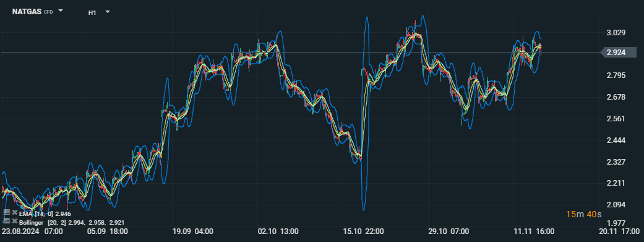Image resolution: width=644 pixels, height=242 pixels.
Task: Expand the H1 timeframe dropdown arrow
Action: [108, 12]
